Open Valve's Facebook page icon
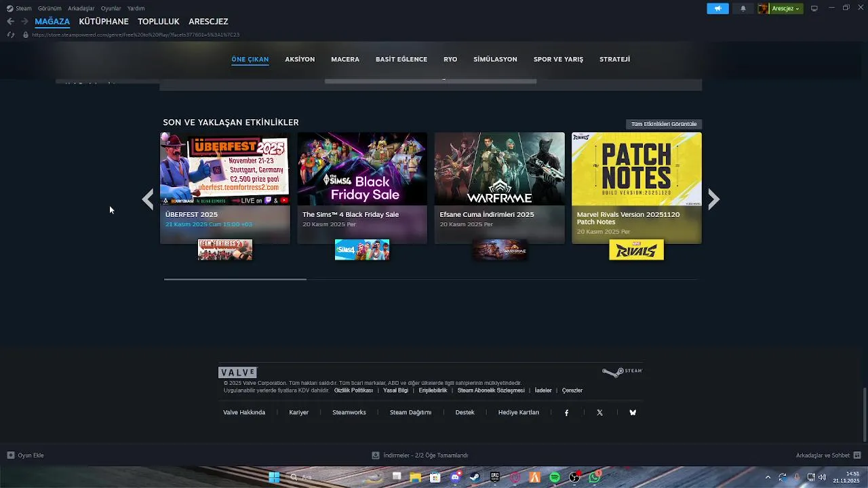The image size is (868, 488). (567, 413)
